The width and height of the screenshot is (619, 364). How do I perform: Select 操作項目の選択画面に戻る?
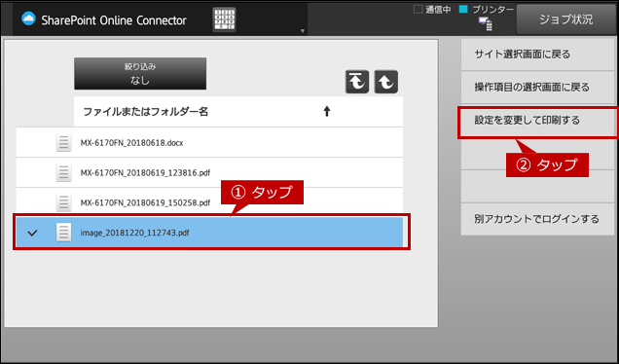(x=537, y=87)
